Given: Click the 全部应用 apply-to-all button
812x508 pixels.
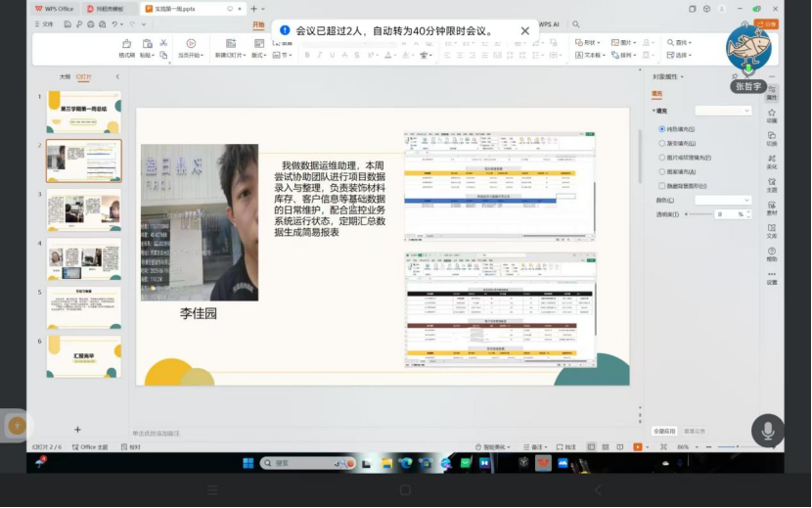Looking at the screenshot, I should [663, 431].
